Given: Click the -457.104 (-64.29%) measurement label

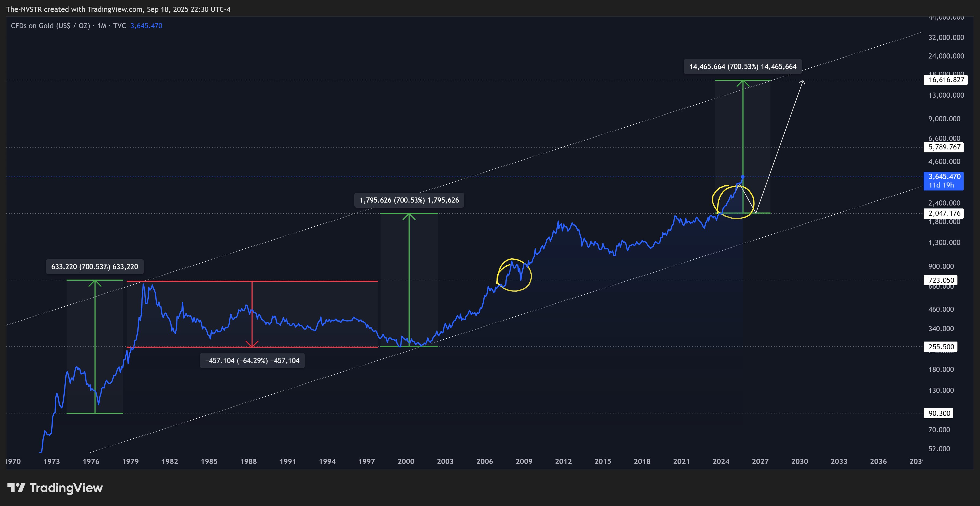Looking at the screenshot, I should click(252, 360).
